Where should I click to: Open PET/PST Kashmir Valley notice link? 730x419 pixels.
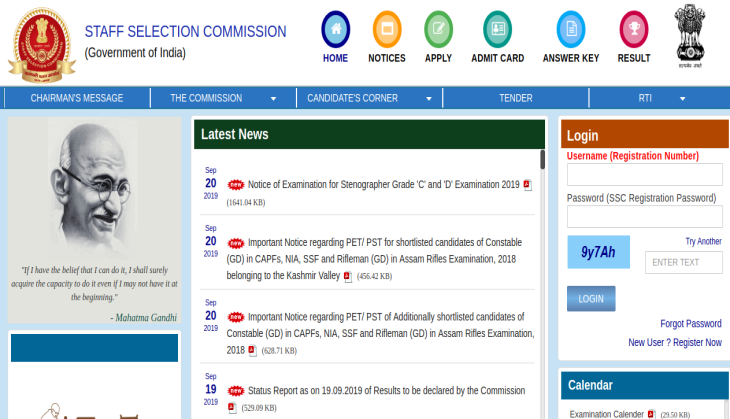(x=375, y=259)
